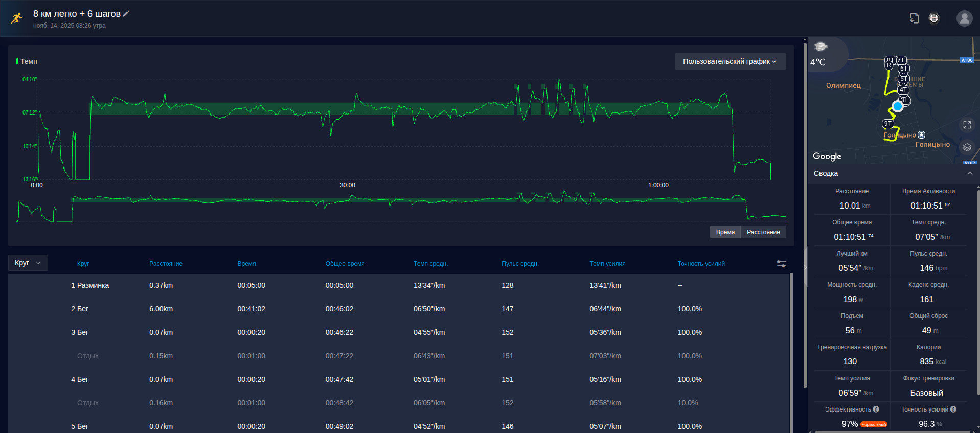The image size is (980, 433).
Task: Open the user profile avatar
Action: (x=964, y=18)
